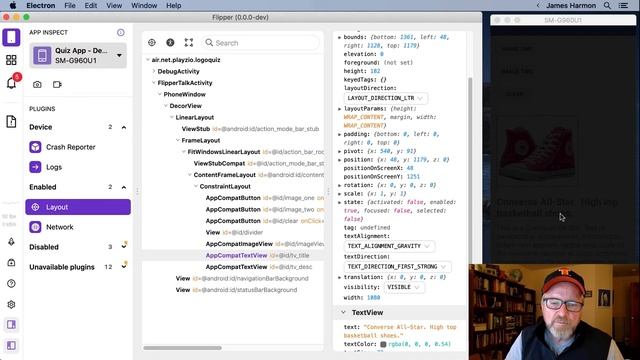Take a device screenshot camera icon
Viewport: 640px width, 360px height.
(37, 84)
